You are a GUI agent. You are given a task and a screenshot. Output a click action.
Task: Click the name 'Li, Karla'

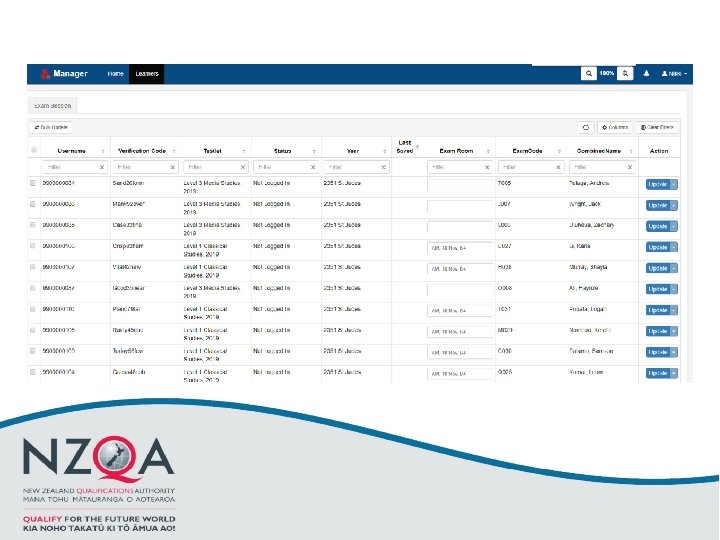[x=579, y=246]
